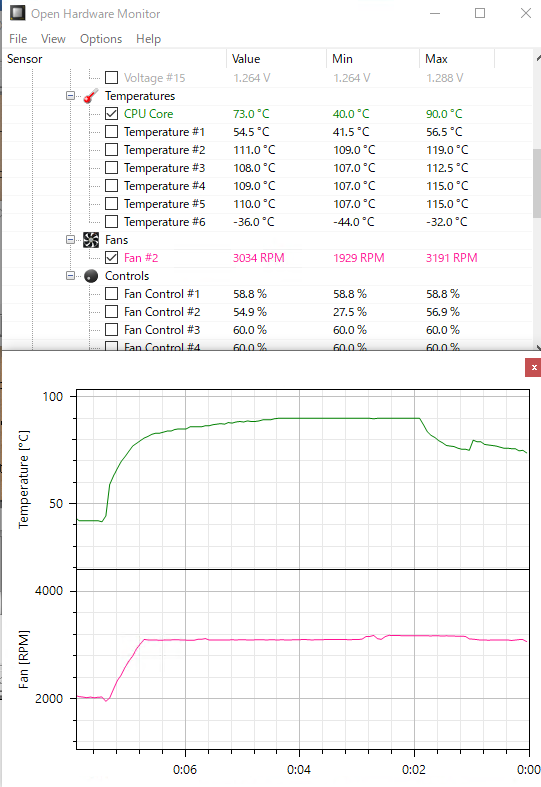Click the Fan [RPM] axis label
This screenshot has width=541, height=787.
tap(24, 659)
